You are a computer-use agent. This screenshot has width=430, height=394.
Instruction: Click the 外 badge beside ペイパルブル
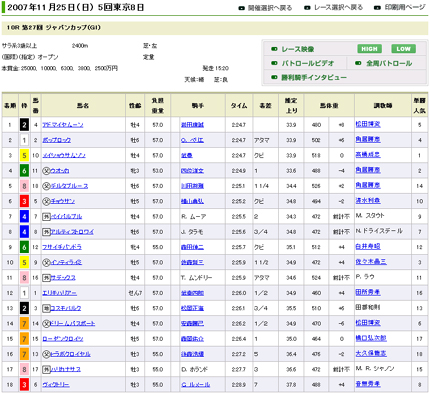click(x=46, y=216)
